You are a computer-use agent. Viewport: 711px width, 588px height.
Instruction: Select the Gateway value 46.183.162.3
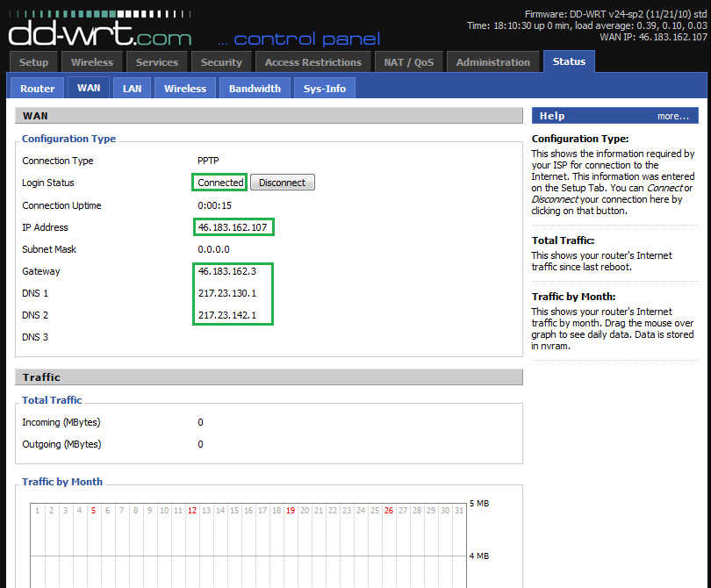[x=226, y=271]
